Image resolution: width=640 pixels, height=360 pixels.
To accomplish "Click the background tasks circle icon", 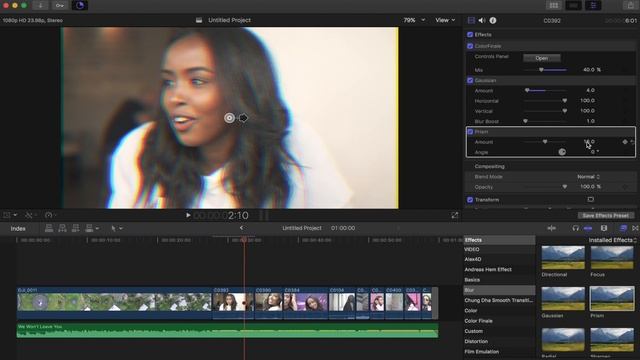I will click(80, 5).
